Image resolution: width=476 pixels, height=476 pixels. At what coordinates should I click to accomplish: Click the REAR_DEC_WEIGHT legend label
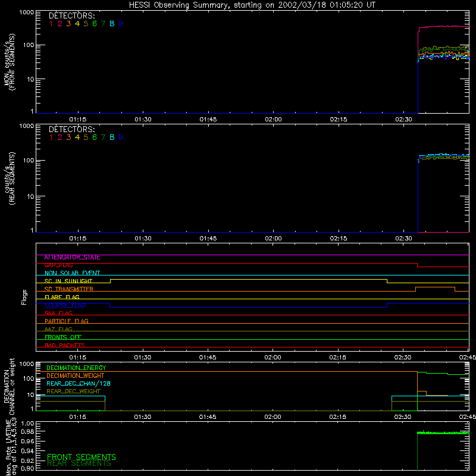pos(73,392)
